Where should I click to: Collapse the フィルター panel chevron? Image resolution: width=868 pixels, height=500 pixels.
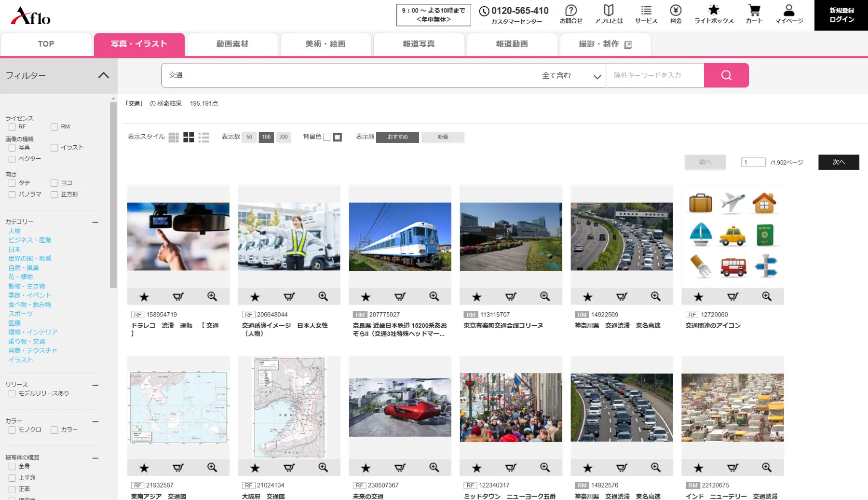click(x=104, y=75)
